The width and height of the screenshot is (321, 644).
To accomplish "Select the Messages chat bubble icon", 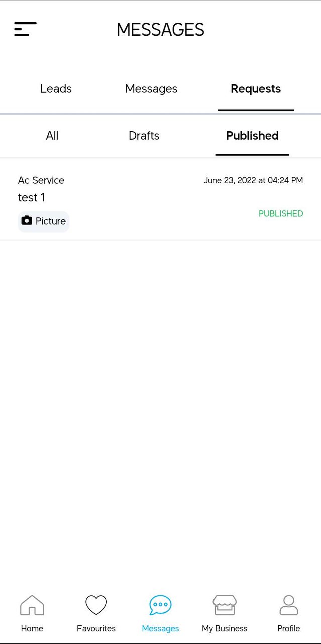I will (x=160, y=607).
